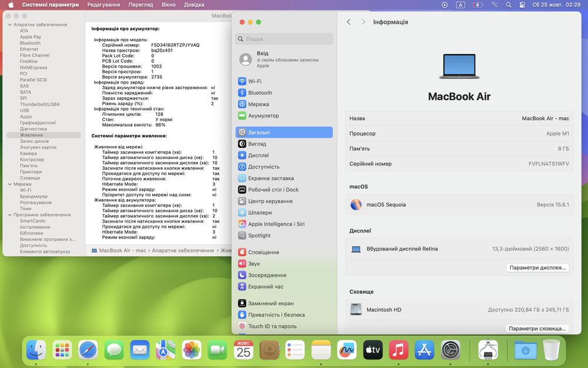Select Thunderbolt/USB4 in hardware tree
588x368 pixels.
coord(39,104)
